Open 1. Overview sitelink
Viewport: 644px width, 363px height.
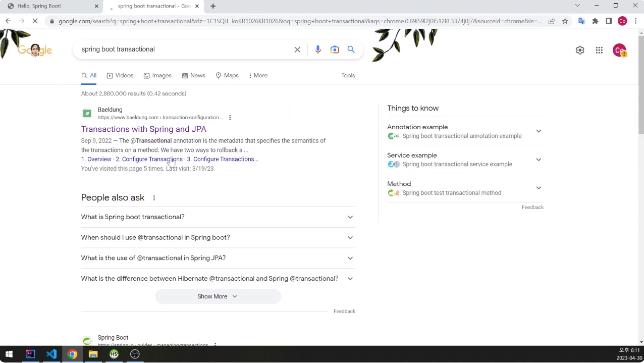click(x=96, y=159)
